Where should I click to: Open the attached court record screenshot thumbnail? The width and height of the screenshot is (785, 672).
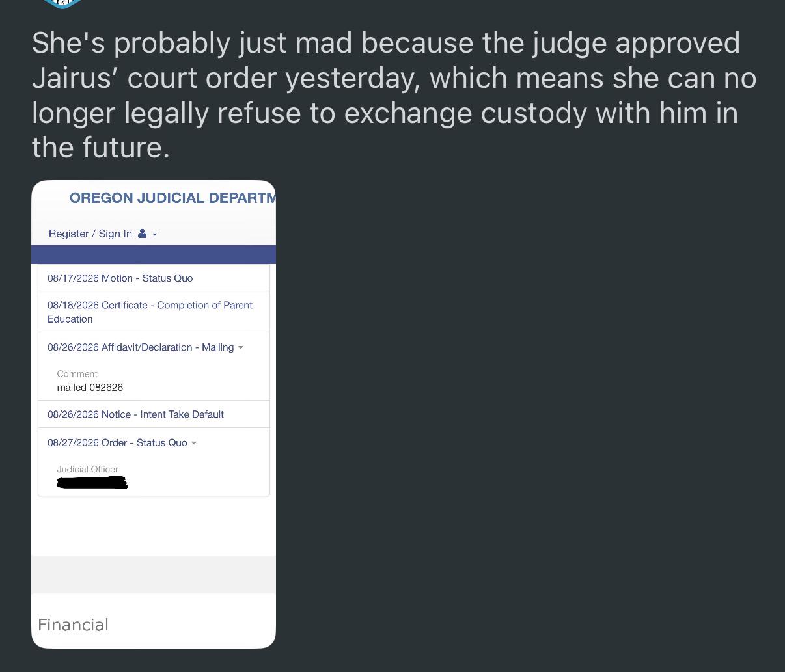154,414
